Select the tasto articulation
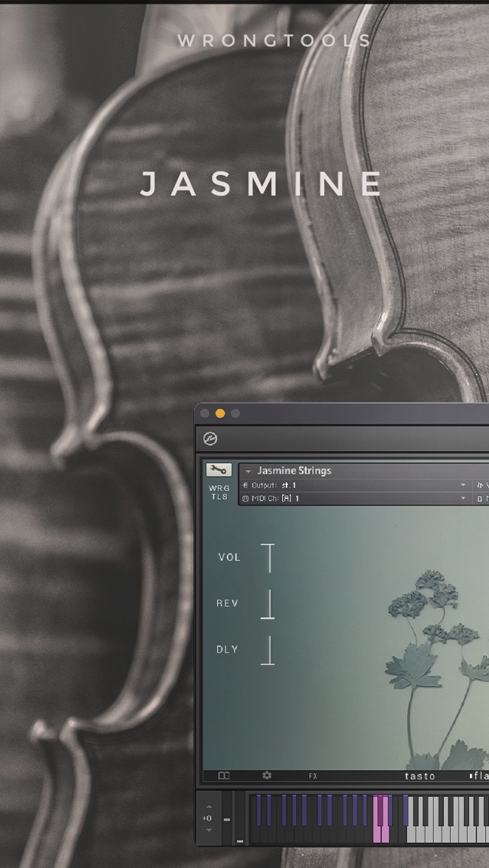 pos(420,776)
